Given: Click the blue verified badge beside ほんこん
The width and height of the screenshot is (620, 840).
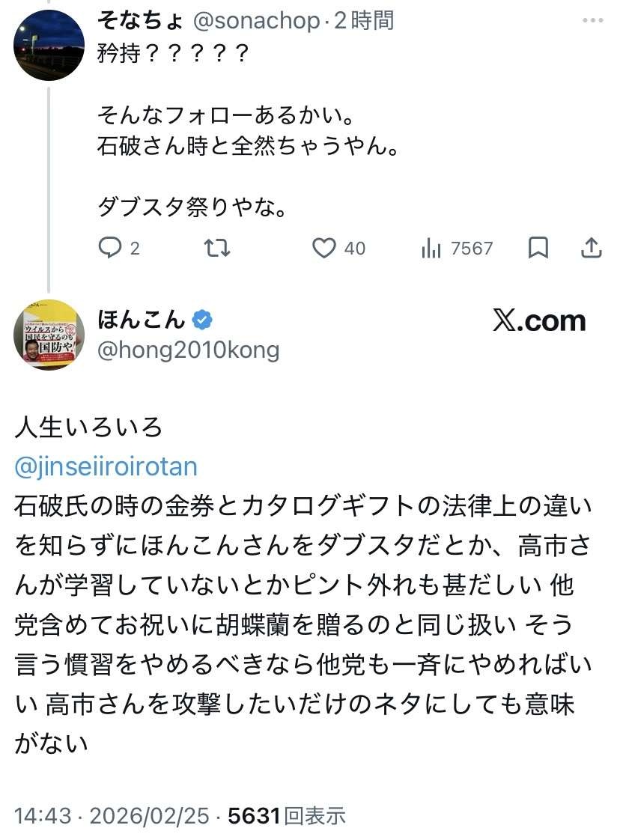Looking at the screenshot, I should [202, 320].
